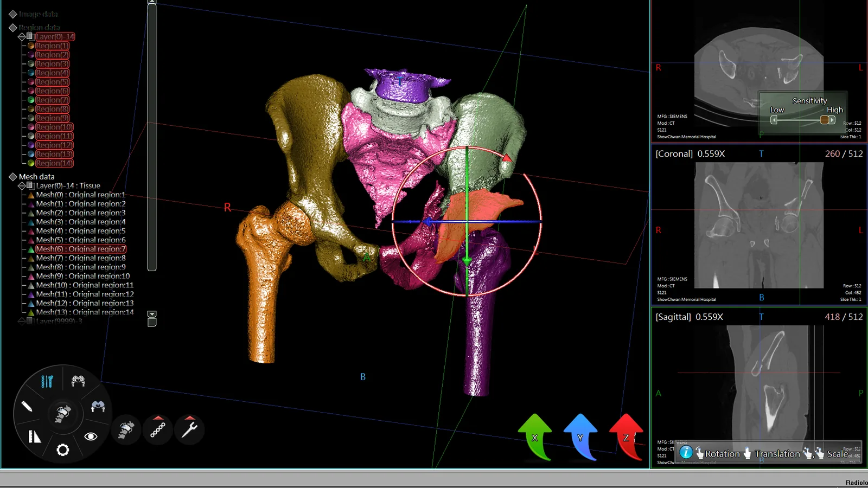The width and height of the screenshot is (868, 488).
Task: Toggle checkbox of Layer(9999)-3
Action: point(30,321)
